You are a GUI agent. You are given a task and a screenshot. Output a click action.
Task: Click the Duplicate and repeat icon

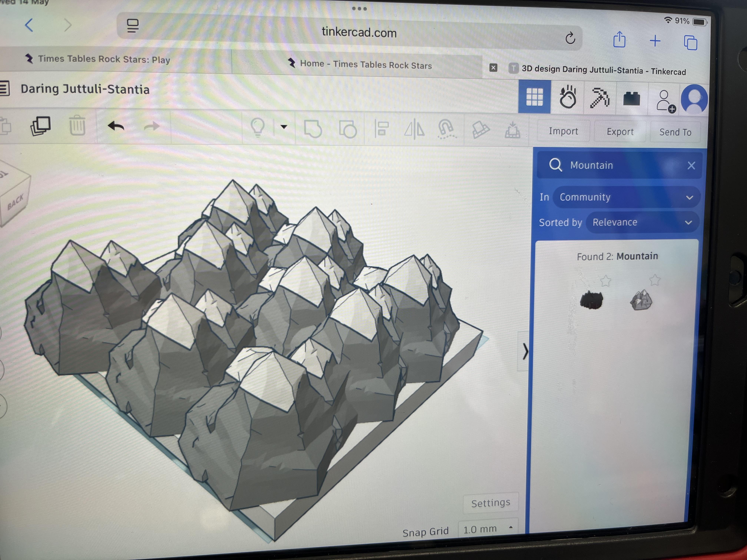[41, 126]
